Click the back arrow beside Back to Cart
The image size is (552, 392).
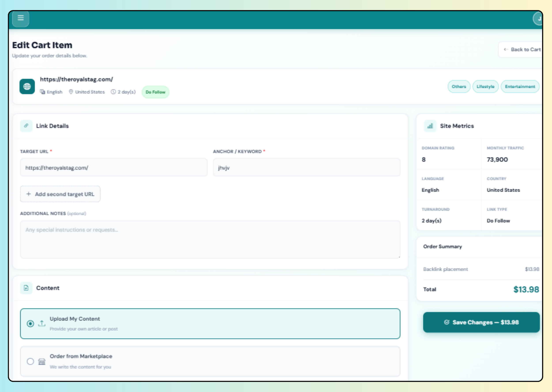pyautogui.click(x=506, y=49)
